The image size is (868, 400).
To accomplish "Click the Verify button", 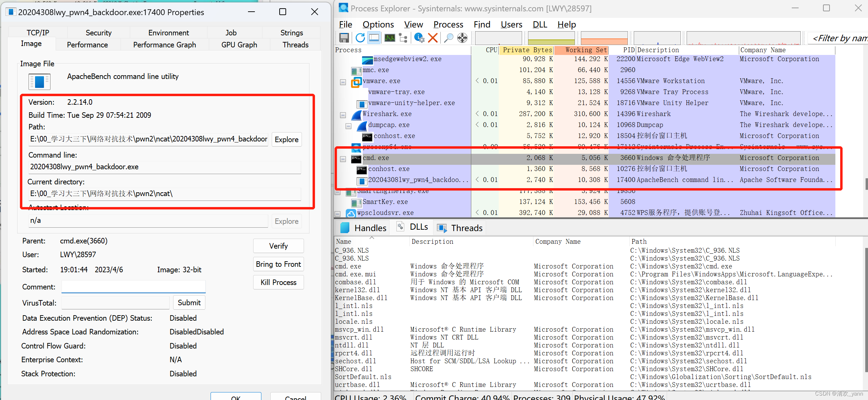I will (x=278, y=246).
